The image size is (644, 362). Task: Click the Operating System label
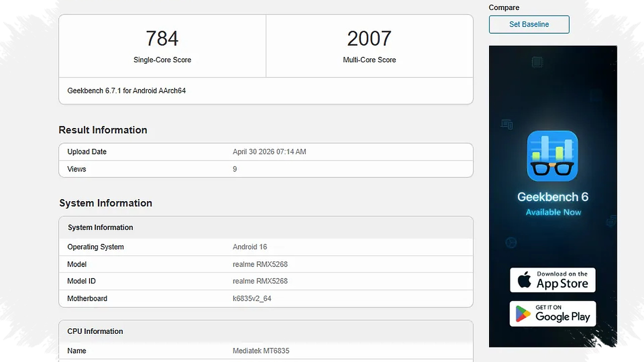point(96,247)
